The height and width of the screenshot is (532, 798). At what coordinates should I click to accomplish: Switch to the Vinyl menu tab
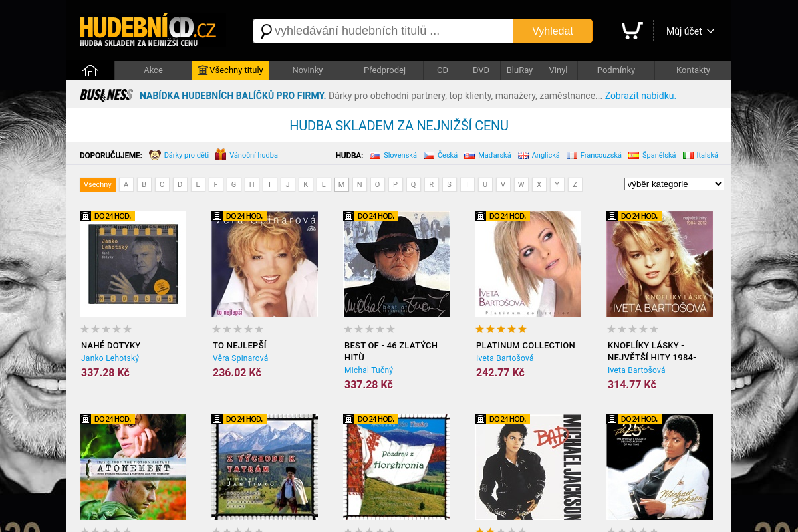click(558, 70)
